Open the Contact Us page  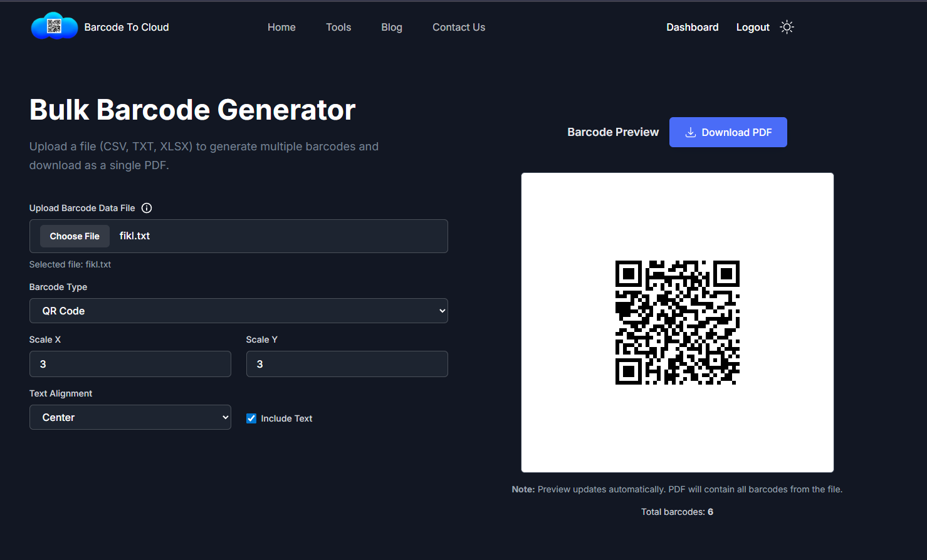click(458, 27)
